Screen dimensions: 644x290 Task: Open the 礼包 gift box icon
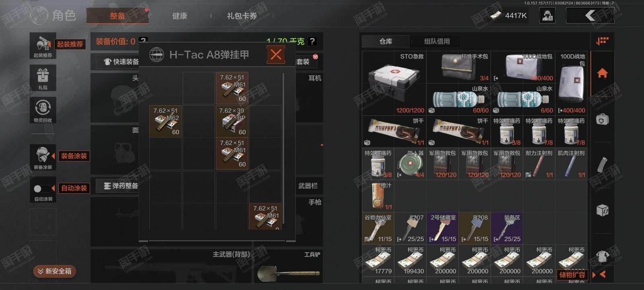43,78
